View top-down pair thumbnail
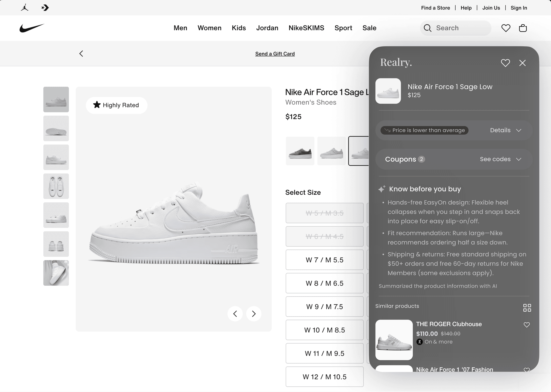 tap(56, 186)
